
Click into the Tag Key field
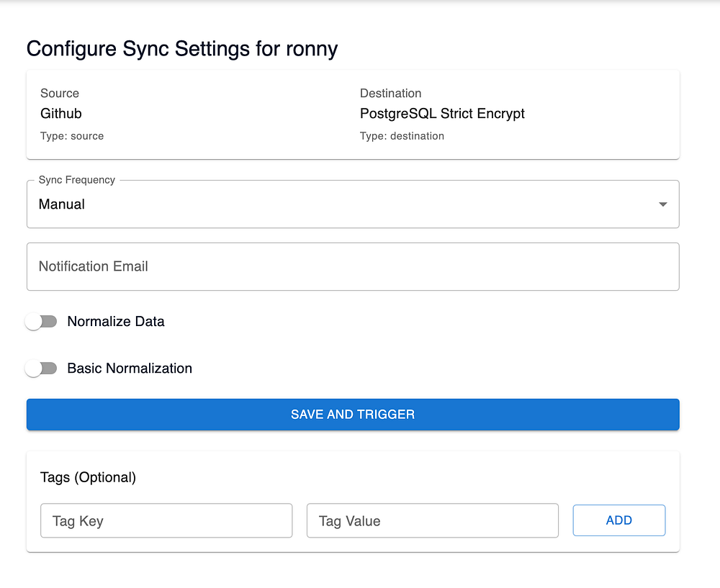(166, 520)
